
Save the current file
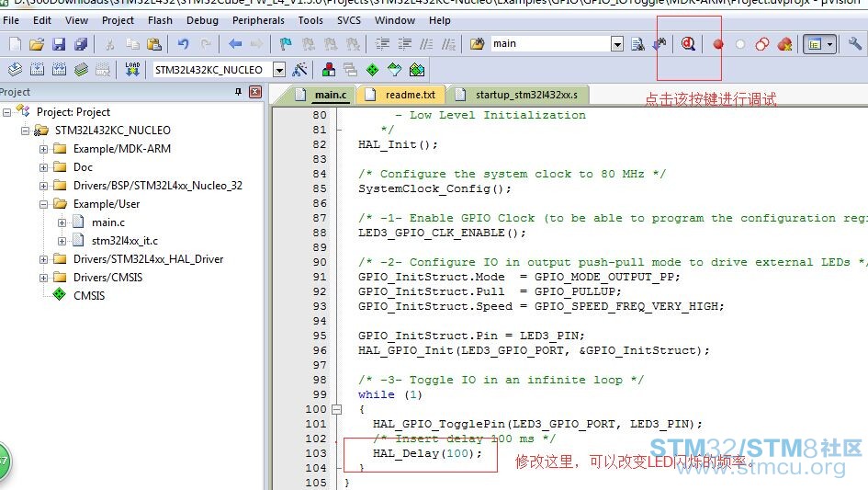(x=59, y=44)
